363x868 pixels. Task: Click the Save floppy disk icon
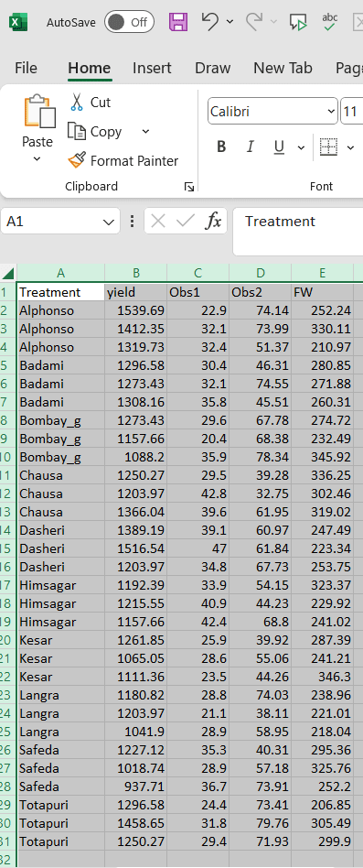pyautogui.click(x=178, y=22)
